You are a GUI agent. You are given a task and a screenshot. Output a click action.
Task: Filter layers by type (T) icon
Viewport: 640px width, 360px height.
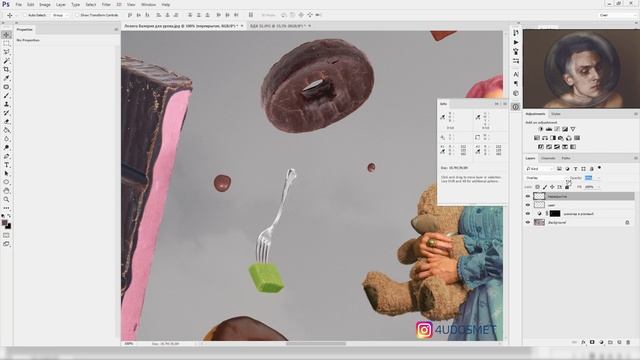(576, 169)
